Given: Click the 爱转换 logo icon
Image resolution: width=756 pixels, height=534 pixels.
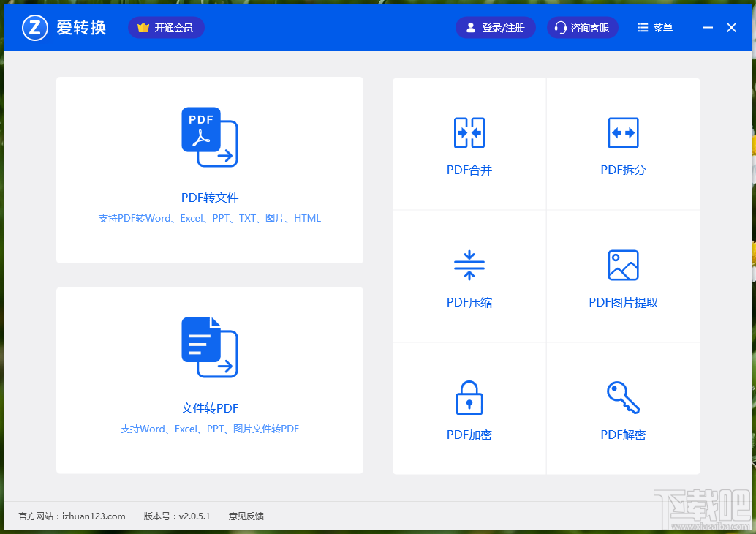Looking at the screenshot, I should tap(34, 27).
